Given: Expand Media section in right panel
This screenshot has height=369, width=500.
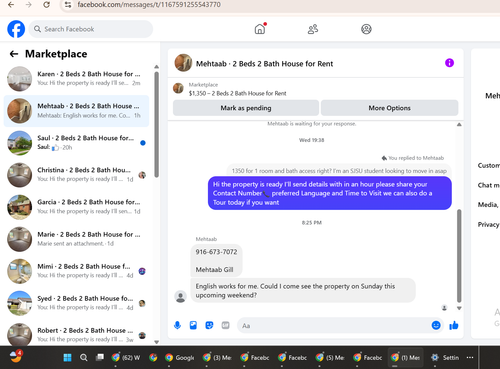Looking at the screenshot, I should (x=489, y=205).
